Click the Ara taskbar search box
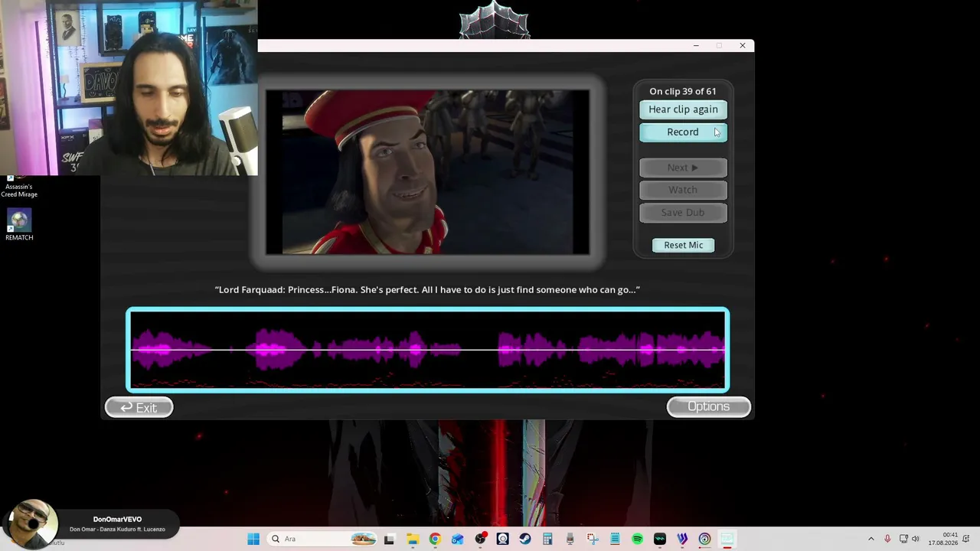Image resolution: width=980 pixels, height=551 pixels. pos(322,539)
